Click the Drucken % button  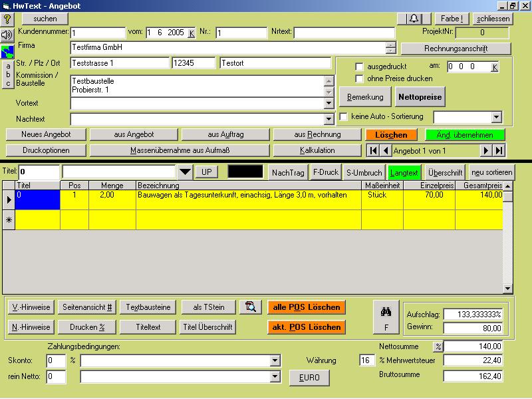(x=87, y=327)
